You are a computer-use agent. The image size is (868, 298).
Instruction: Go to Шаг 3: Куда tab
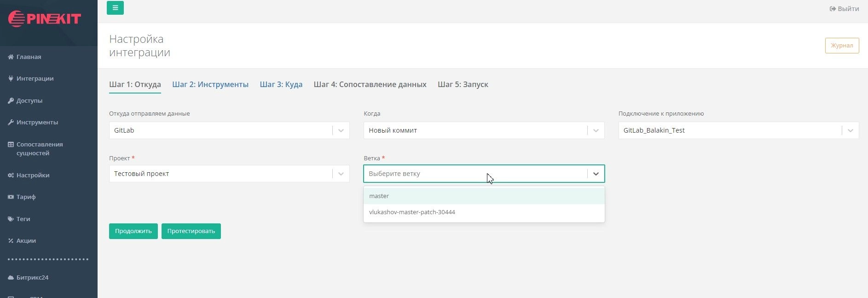281,85
